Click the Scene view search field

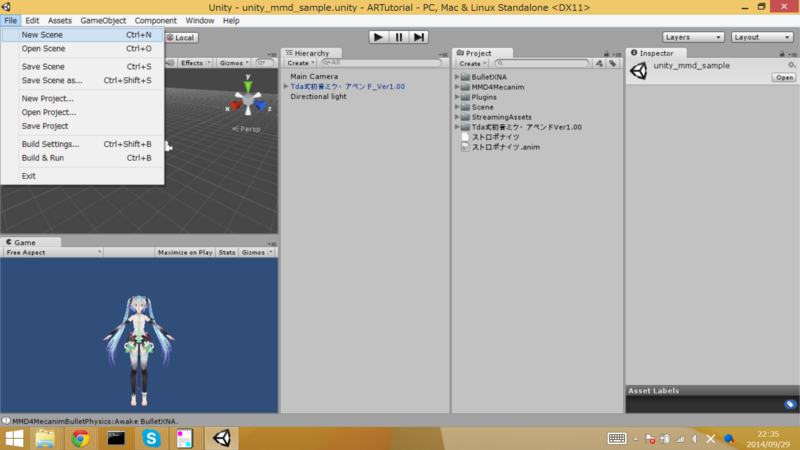pos(265,63)
